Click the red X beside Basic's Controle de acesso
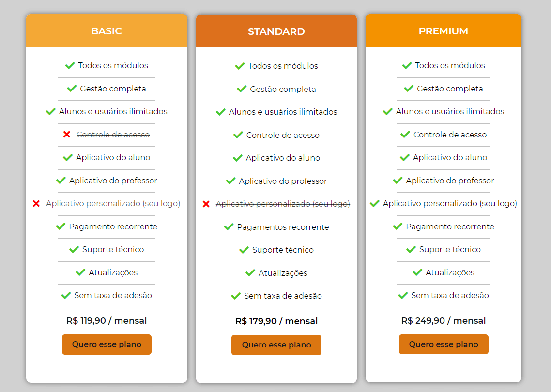 (67, 135)
